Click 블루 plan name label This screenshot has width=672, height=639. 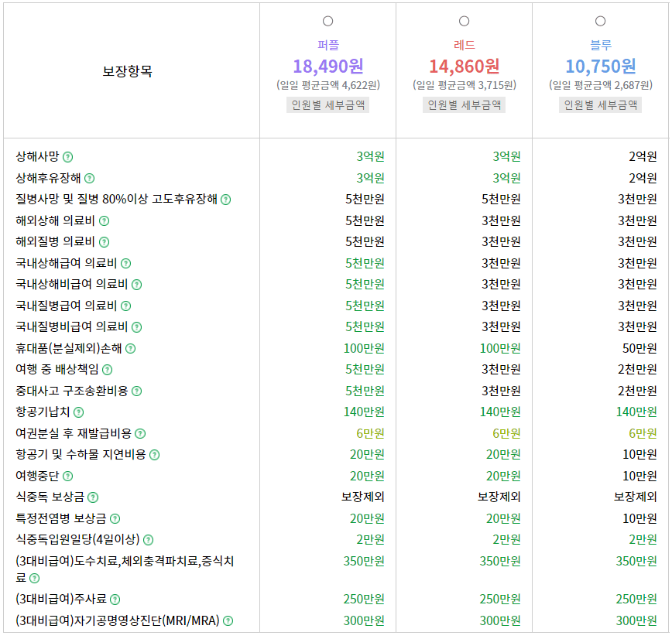click(601, 45)
